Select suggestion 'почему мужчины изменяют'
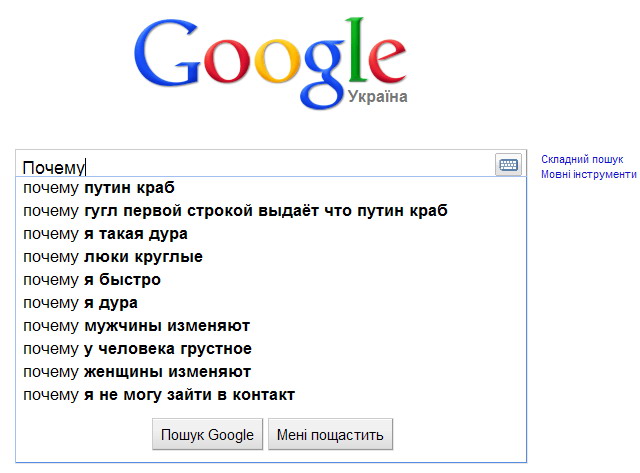The height and width of the screenshot is (473, 640). 136,326
